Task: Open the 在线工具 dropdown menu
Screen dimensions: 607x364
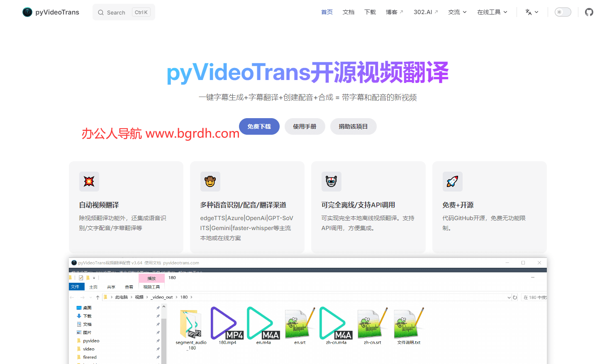Action: tap(492, 12)
